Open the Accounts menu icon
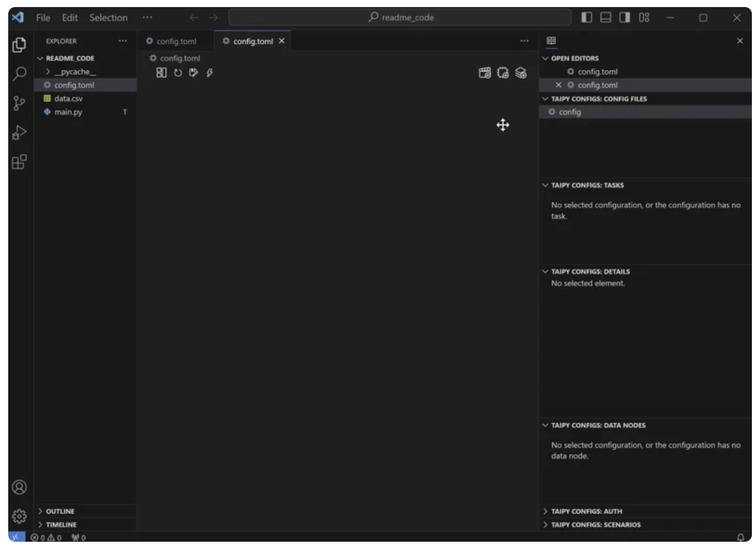Viewport: 756px width, 547px height. pos(20,487)
